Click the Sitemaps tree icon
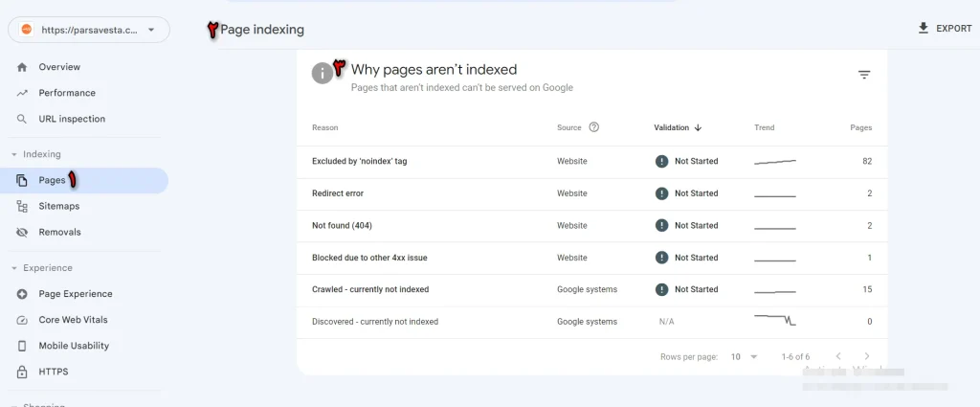The width and height of the screenshot is (980, 407). click(x=22, y=206)
